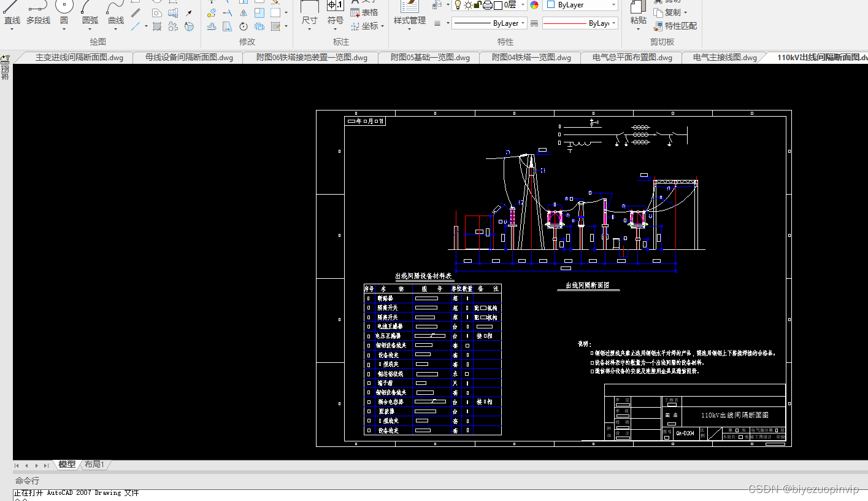Viewport: 868px width, 501px height.
Task: Expand the 圆弧 dropdown arrow
Action: [90, 29]
